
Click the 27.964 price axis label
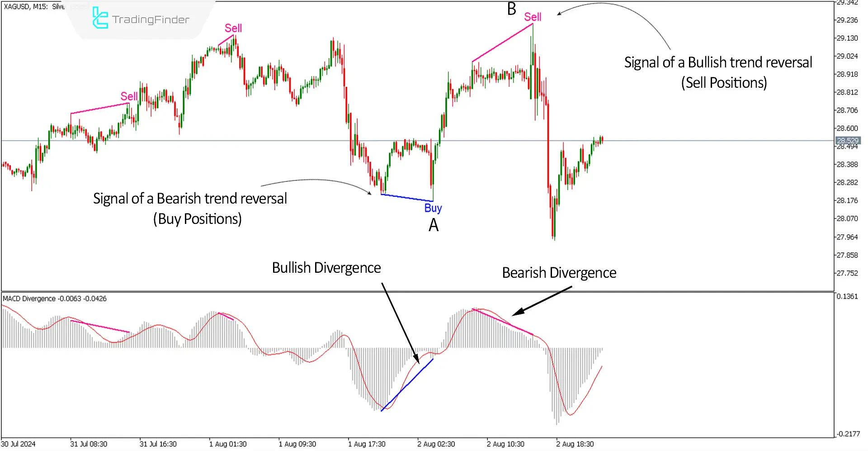tap(847, 237)
